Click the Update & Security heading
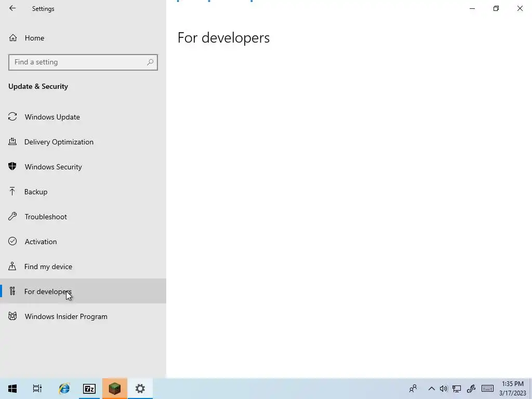Viewport: 532px width, 399px height. 38,87
